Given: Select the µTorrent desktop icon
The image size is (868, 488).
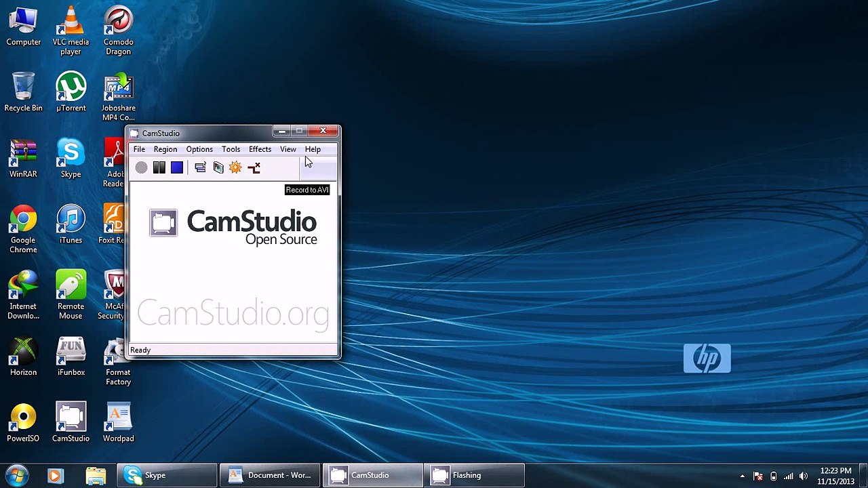Looking at the screenshot, I should [x=71, y=92].
